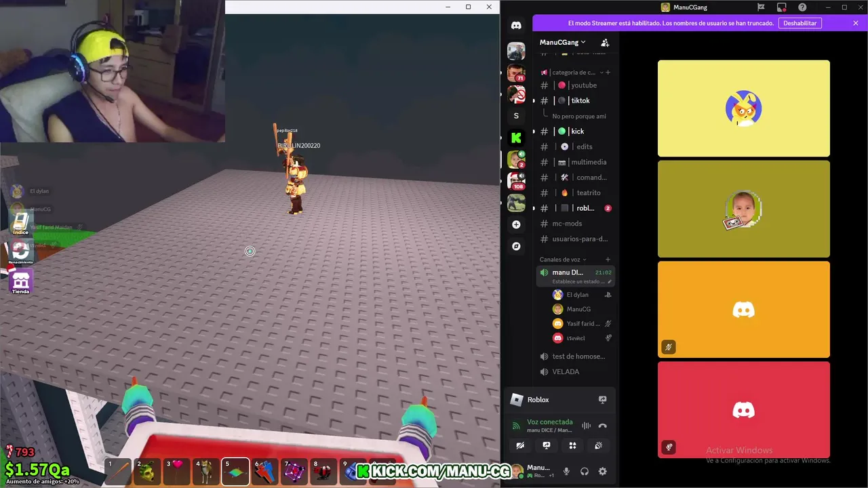Open the multimedia text channel
Image resolution: width=868 pixels, height=488 pixels.
[575, 162]
